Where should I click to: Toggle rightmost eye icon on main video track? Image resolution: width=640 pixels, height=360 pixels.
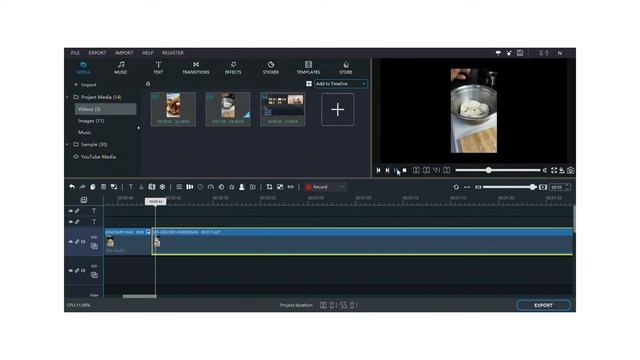click(x=83, y=242)
